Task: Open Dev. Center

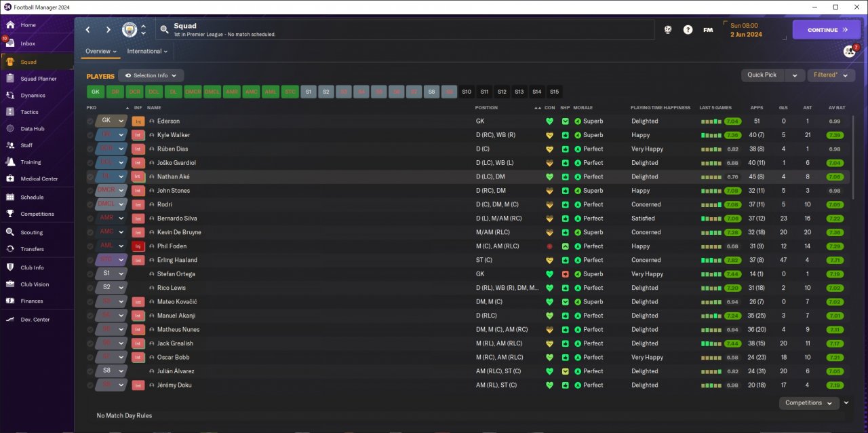Action: (37, 320)
